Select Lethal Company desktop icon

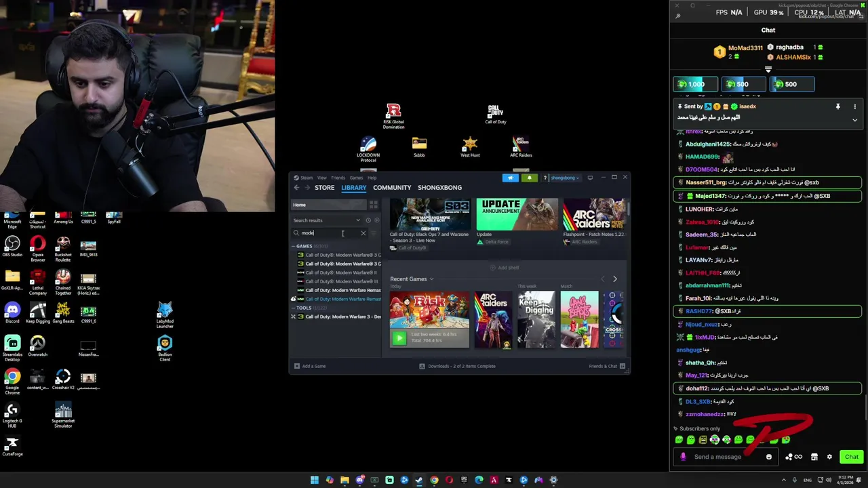(x=38, y=282)
